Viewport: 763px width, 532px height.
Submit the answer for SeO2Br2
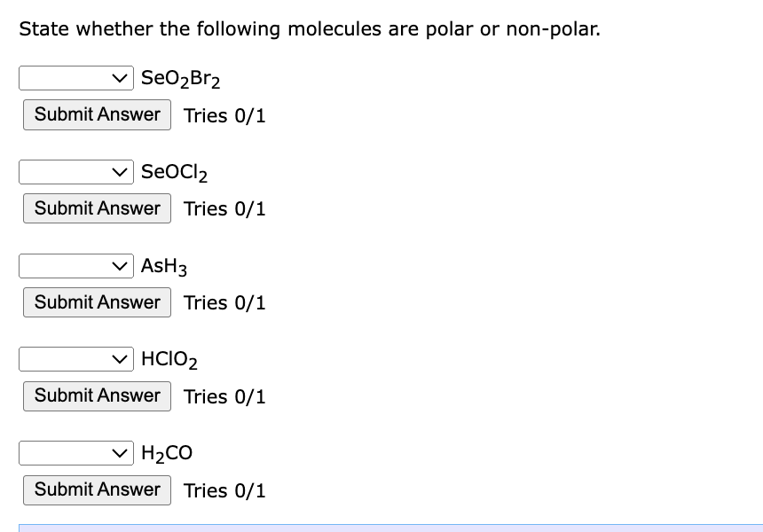pos(97,114)
